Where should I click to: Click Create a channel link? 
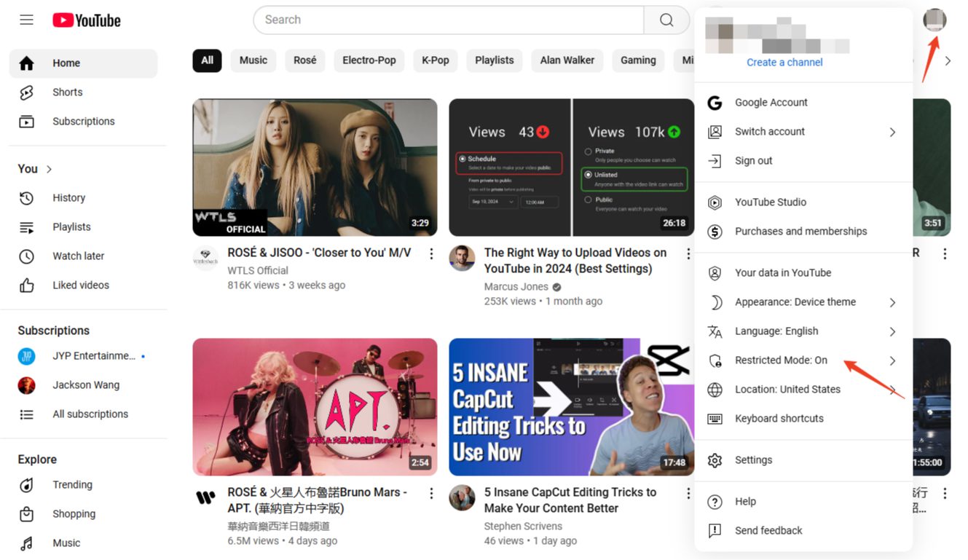pyautogui.click(x=784, y=63)
